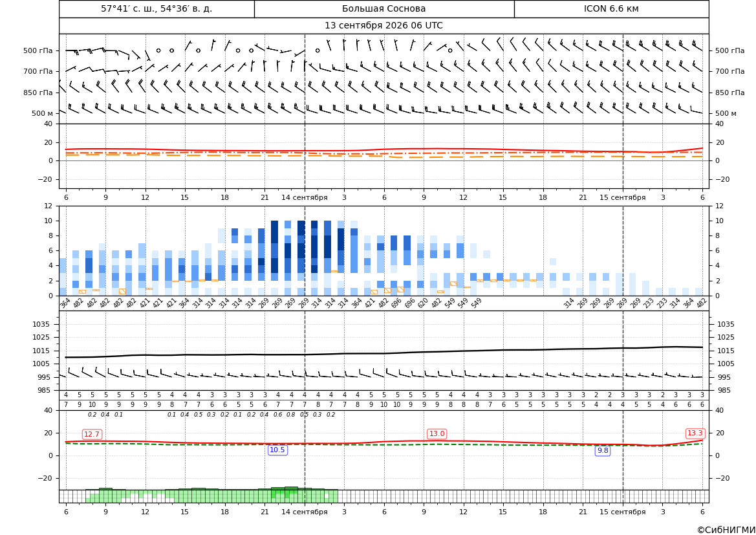Image resolution: width=756 pixels, height=535 pixels.
Task: Select the Большая Соснова title cell
Action: click(384, 8)
